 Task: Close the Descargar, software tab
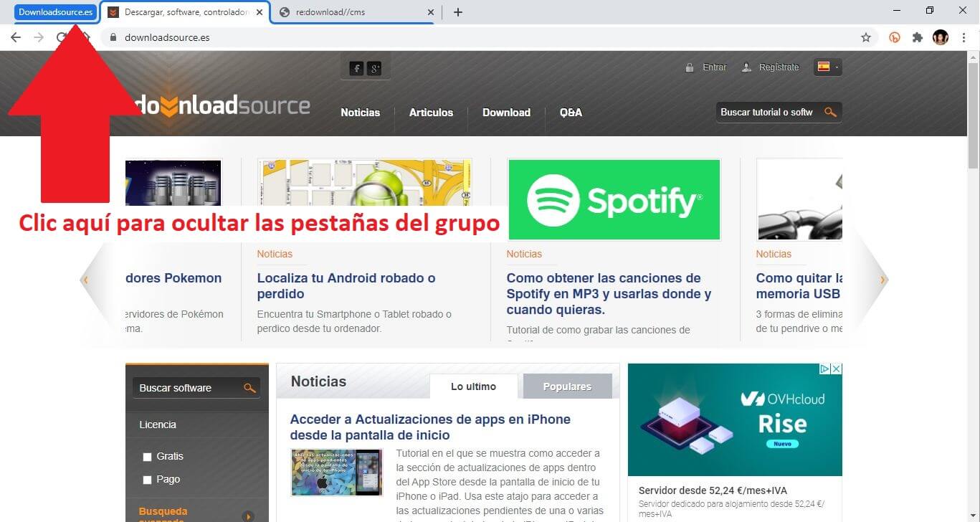coord(259,12)
